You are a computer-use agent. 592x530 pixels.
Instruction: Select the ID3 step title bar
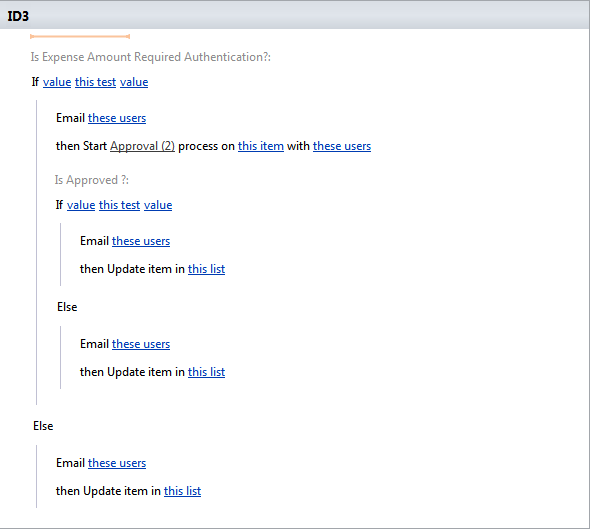[294, 16]
